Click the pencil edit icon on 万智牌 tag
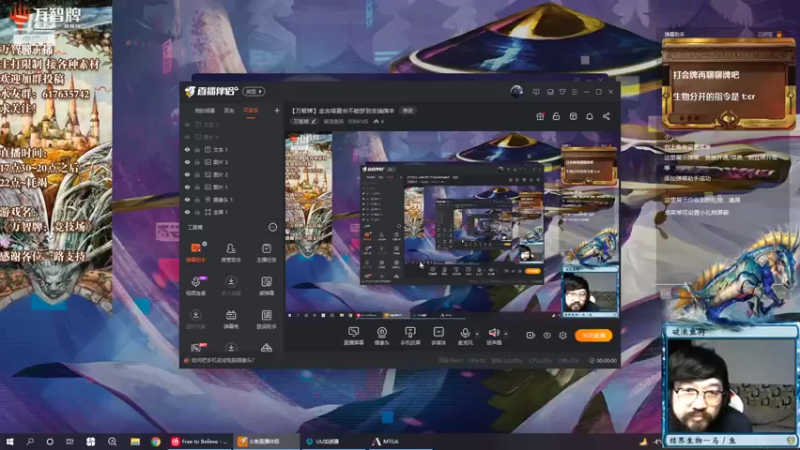 tap(314, 121)
